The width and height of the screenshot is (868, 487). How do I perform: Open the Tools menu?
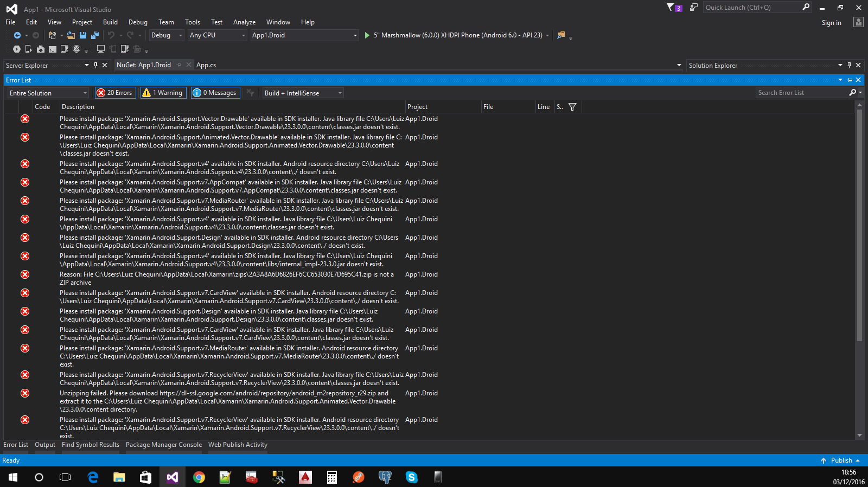193,22
